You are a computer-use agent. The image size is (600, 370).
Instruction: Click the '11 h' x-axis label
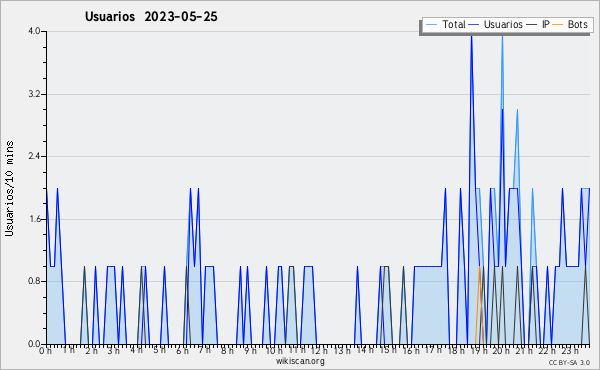click(x=297, y=350)
